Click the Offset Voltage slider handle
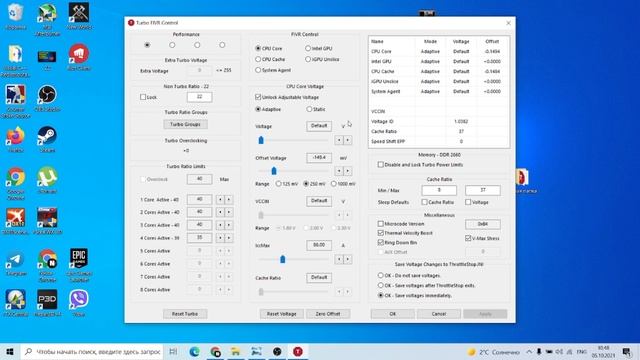 (x=274, y=171)
